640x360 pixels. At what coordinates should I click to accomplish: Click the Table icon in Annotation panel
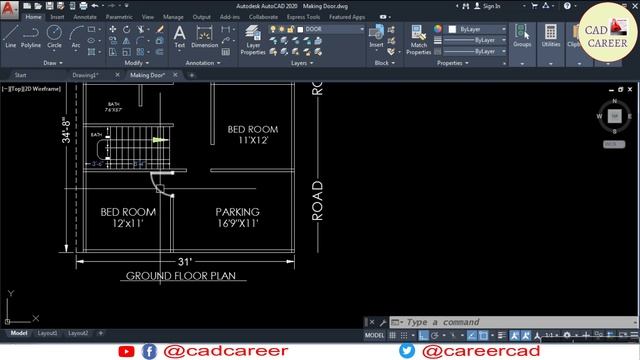point(226,52)
